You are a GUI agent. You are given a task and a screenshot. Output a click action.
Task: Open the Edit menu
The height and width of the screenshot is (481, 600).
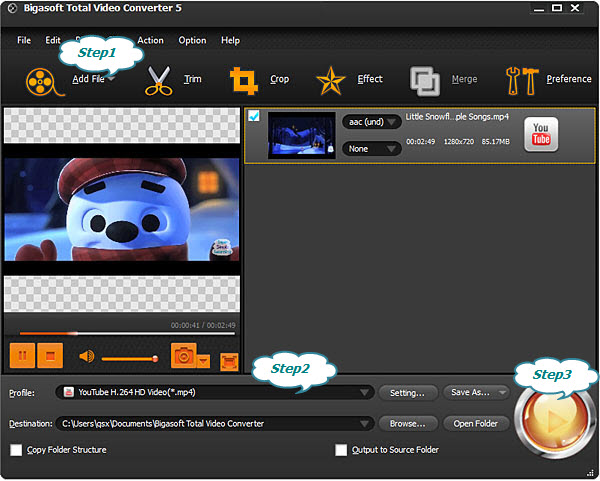click(53, 40)
